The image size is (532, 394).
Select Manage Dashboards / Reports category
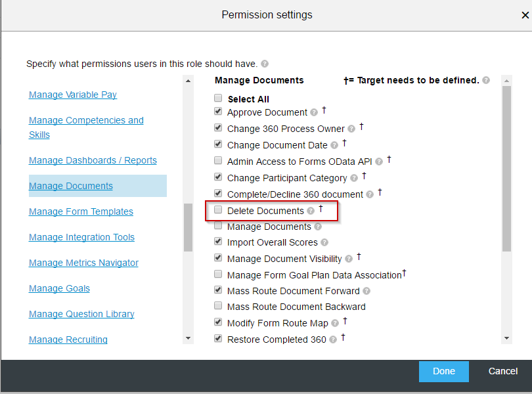tap(93, 160)
